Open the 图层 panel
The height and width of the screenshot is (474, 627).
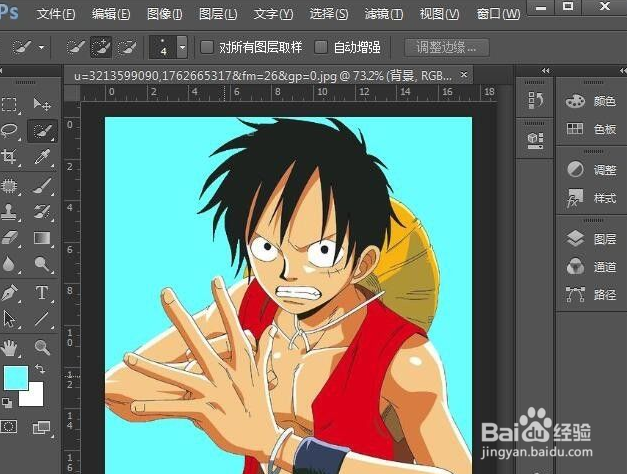(x=591, y=239)
